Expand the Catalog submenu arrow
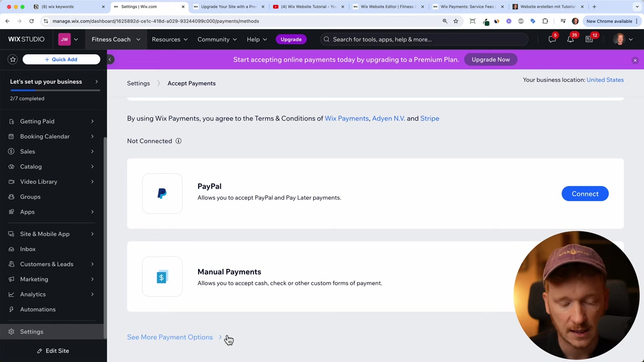The image size is (644, 362). click(x=92, y=166)
